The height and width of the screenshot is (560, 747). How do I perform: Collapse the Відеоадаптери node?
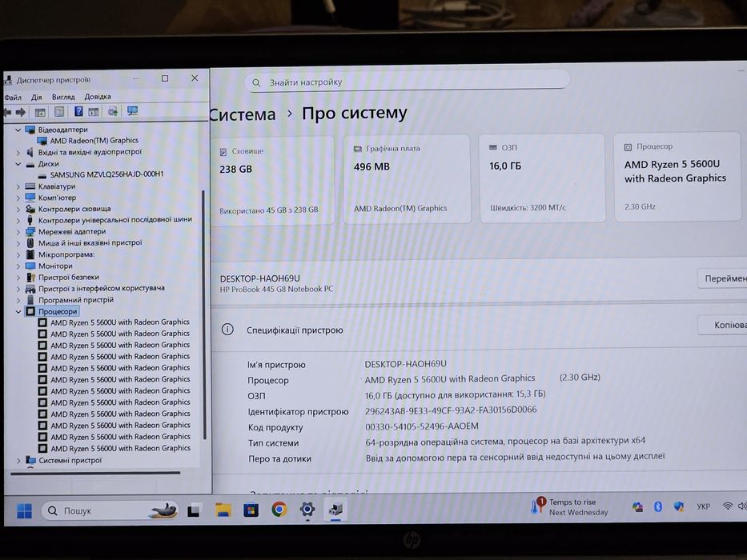[x=18, y=130]
